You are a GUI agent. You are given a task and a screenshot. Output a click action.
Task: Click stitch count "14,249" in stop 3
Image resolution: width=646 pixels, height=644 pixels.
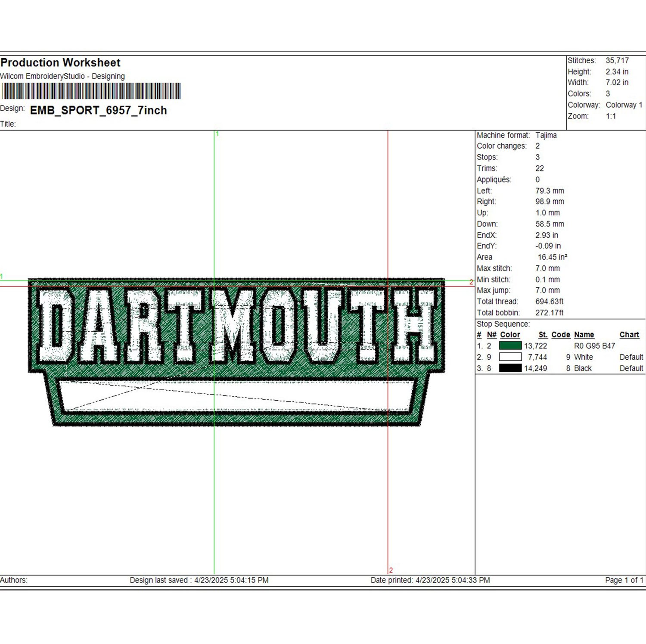(x=535, y=368)
